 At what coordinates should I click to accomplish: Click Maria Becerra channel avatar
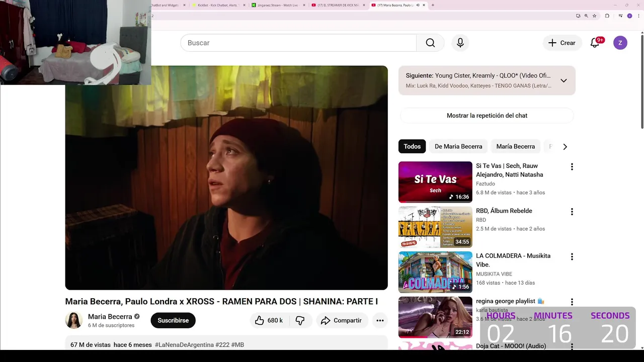74,320
